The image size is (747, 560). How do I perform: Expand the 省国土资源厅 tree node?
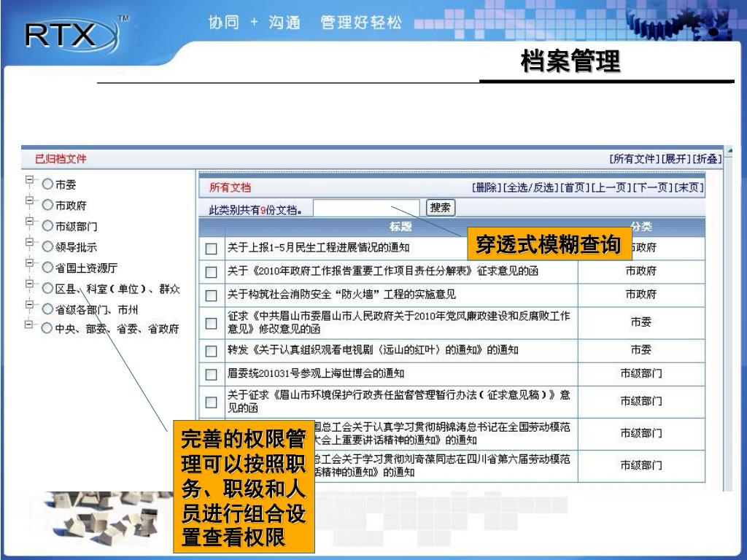click(x=30, y=263)
